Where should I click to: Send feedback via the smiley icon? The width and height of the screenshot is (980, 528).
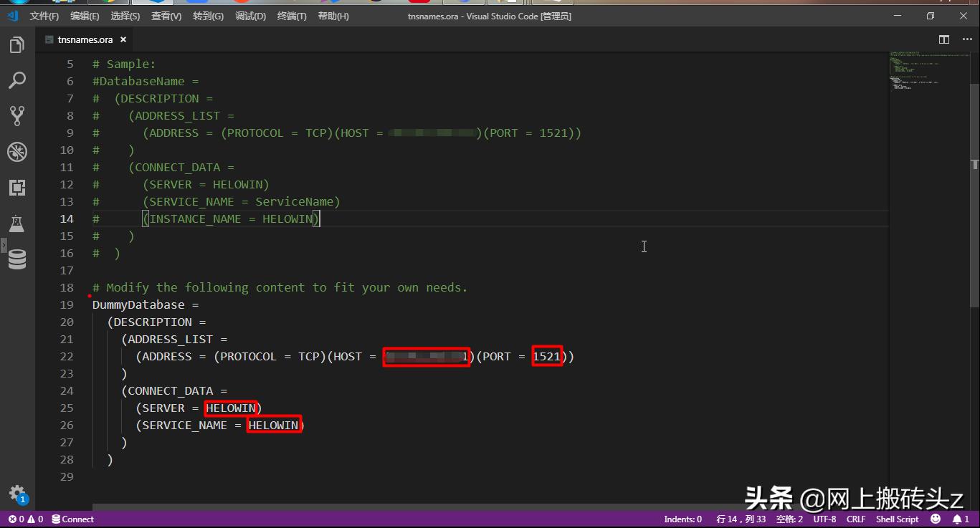click(936, 519)
